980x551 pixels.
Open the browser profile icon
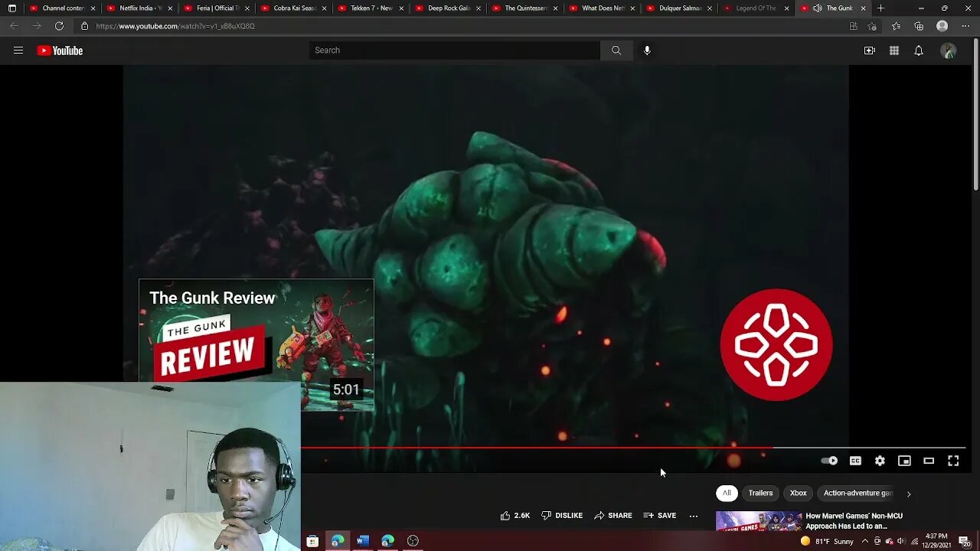pyautogui.click(x=942, y=26)
